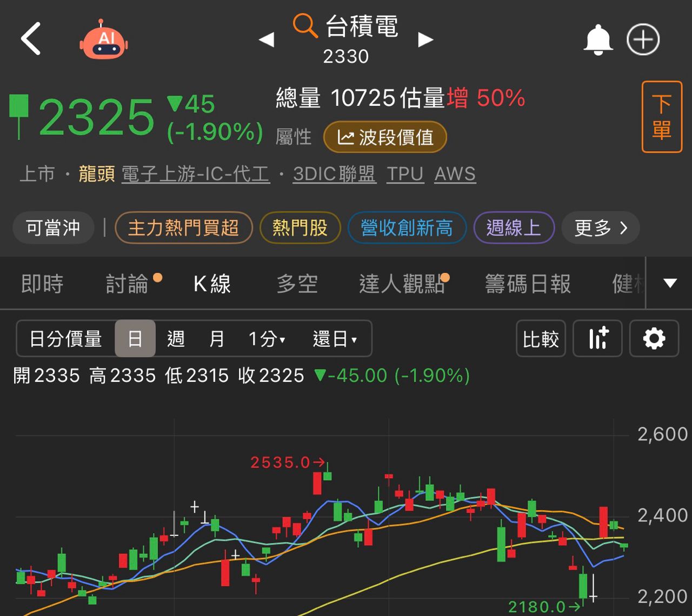The width and height of the screenshot is (692, 616).
Task: Tap the 熱門股 tag
Action: point(300,227)
